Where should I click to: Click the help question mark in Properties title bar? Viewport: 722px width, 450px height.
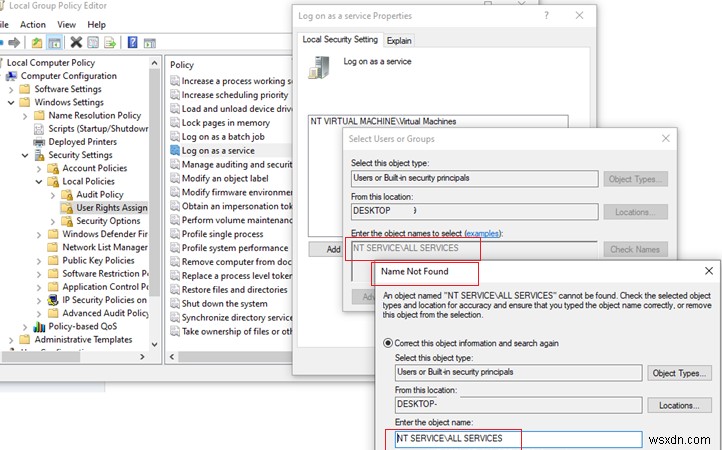[546, 16]
